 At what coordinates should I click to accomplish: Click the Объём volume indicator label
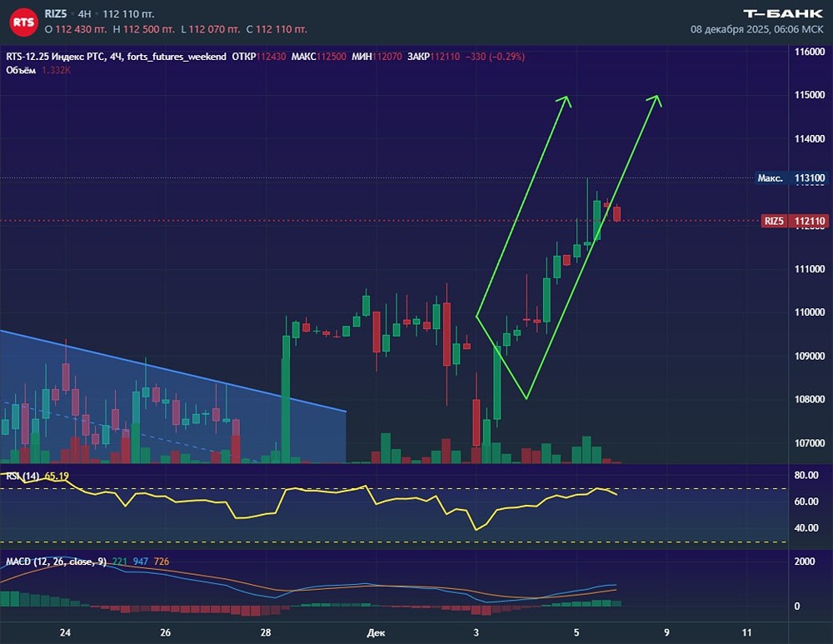[21, 70]
